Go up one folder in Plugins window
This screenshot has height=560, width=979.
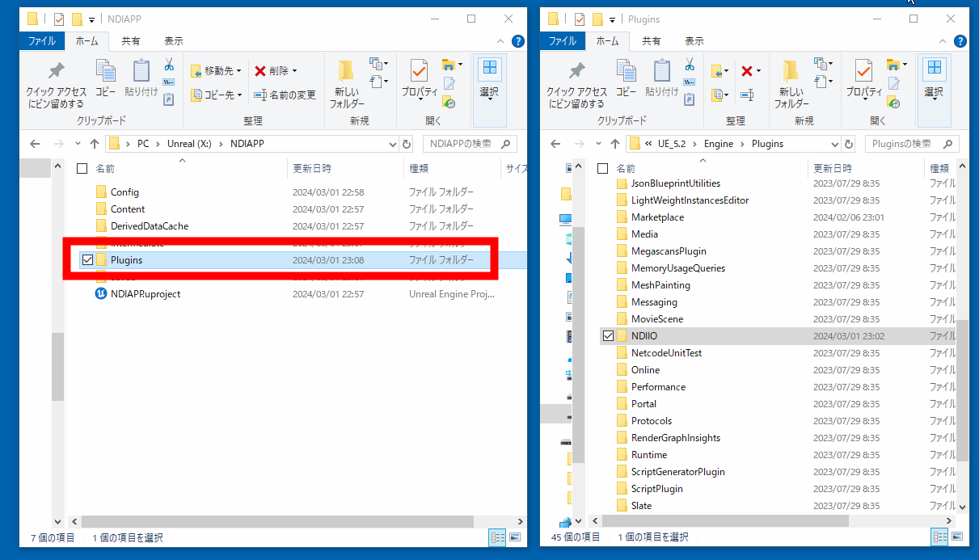point(615,144)
